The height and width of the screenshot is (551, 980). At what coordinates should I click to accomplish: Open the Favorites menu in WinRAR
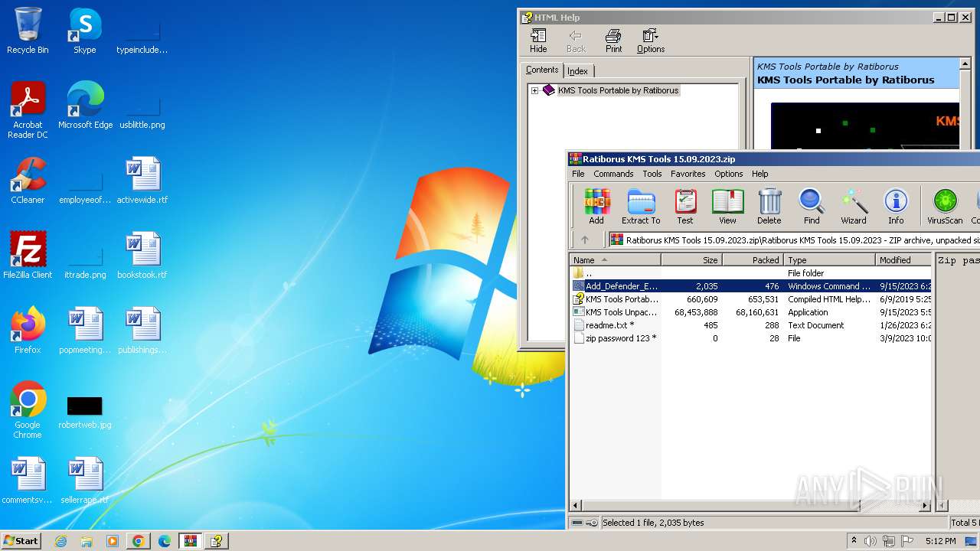688,174
